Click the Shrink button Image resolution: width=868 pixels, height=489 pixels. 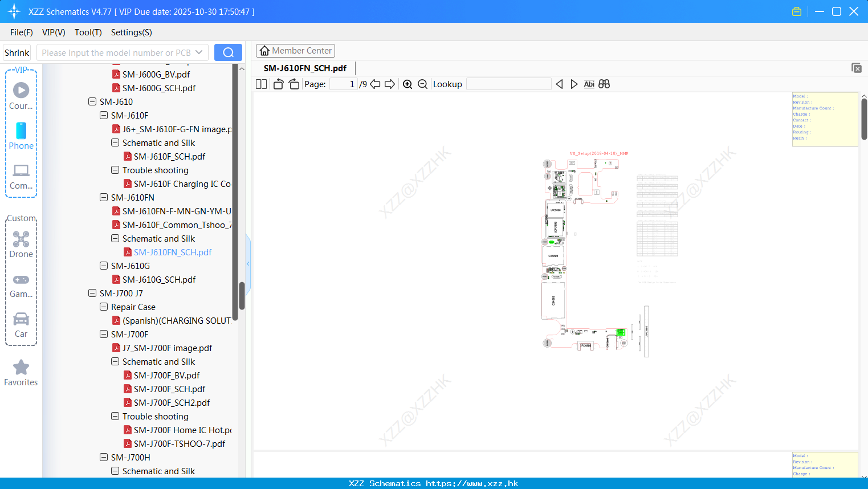[x=17, y=52]
